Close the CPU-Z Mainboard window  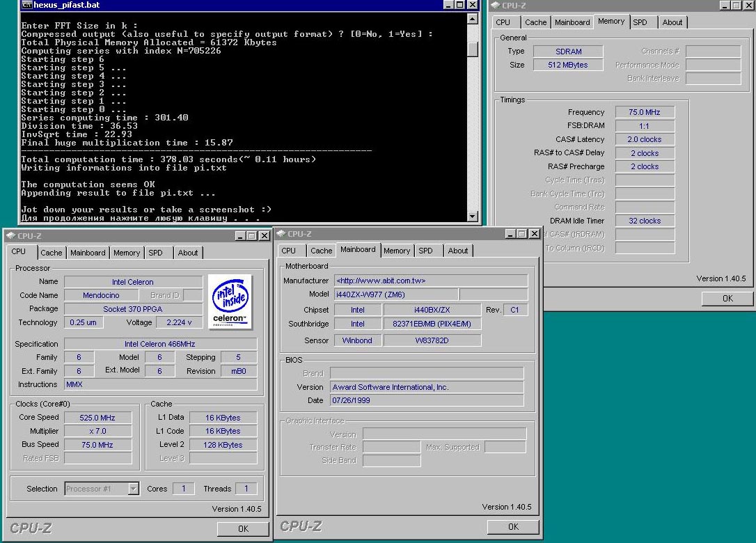(534, 234)
